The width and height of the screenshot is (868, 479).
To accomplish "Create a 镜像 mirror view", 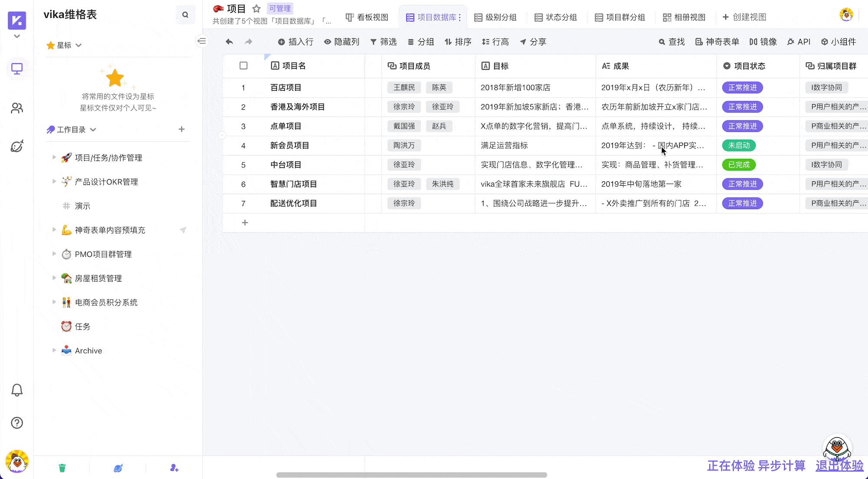I will (x=763, y=42).
